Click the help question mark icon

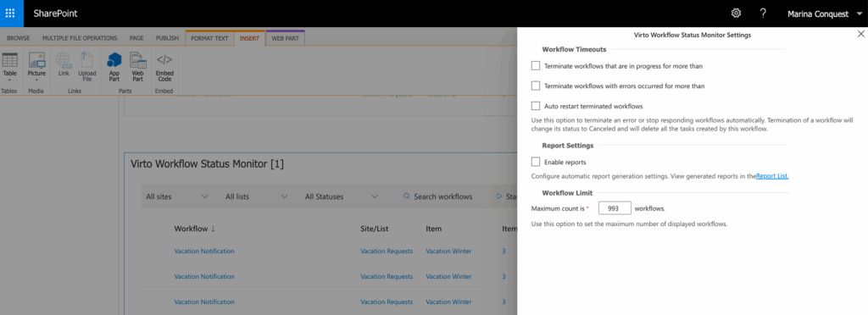click(x=763, y=14)
